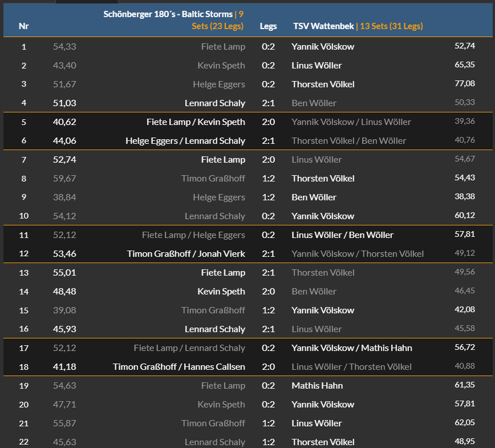Select Kevin Speth in match 20
Screen dimensions: 495x448
pos(221,405)
